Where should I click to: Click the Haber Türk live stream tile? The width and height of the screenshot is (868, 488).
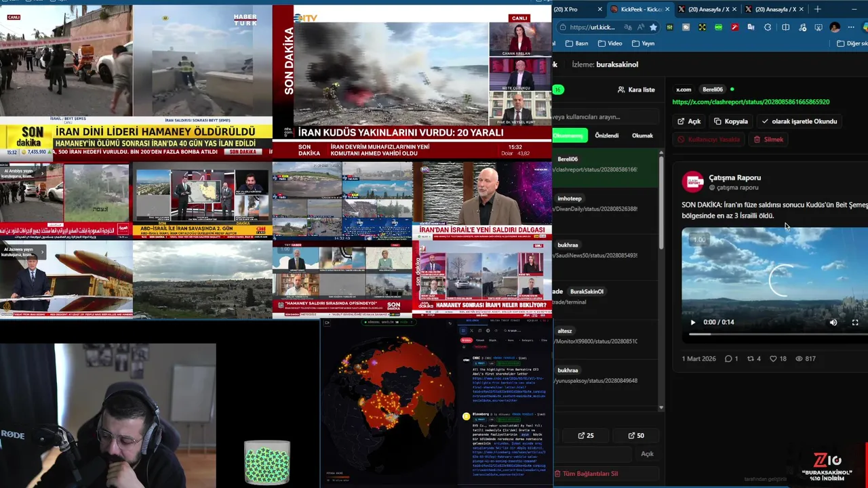(x=136, y=81)
